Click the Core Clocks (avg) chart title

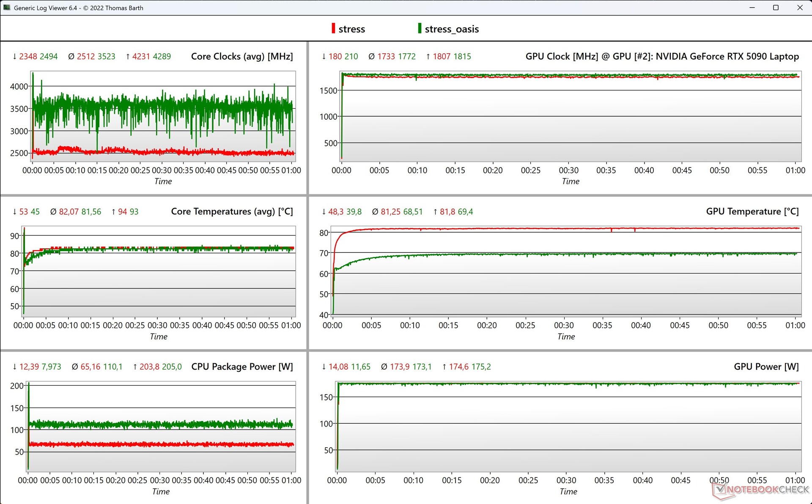[x=241, y=56]
